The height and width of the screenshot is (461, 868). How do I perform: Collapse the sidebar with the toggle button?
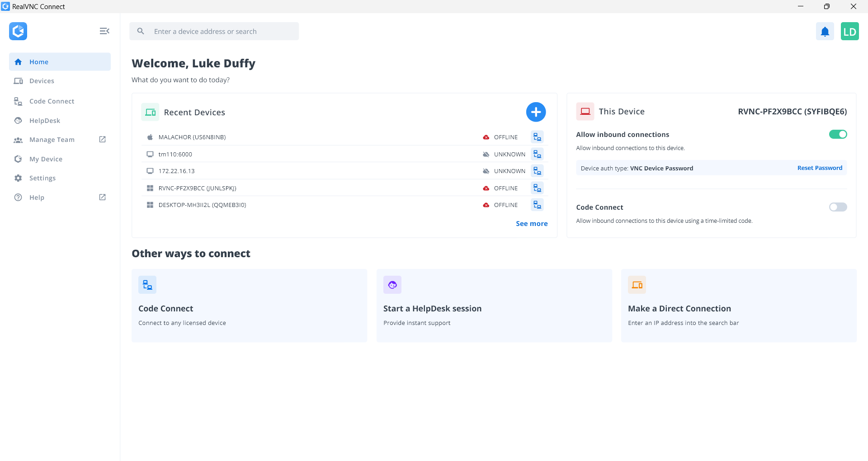[104, 31]
